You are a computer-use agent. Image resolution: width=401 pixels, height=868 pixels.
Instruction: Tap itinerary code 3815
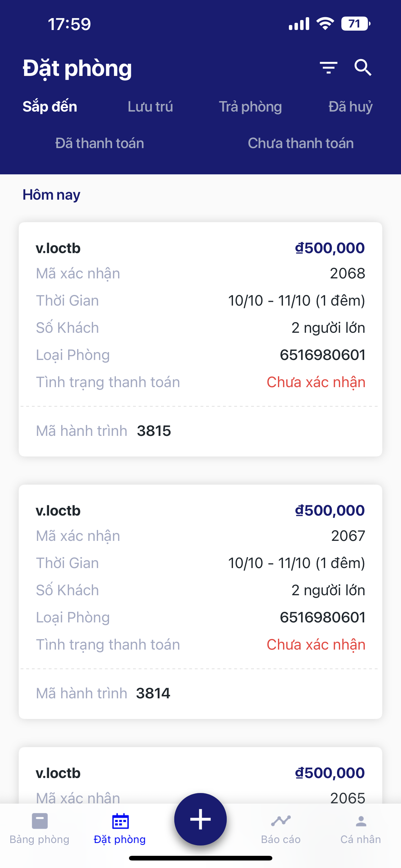pyautogui.click(x=154, y=431)
